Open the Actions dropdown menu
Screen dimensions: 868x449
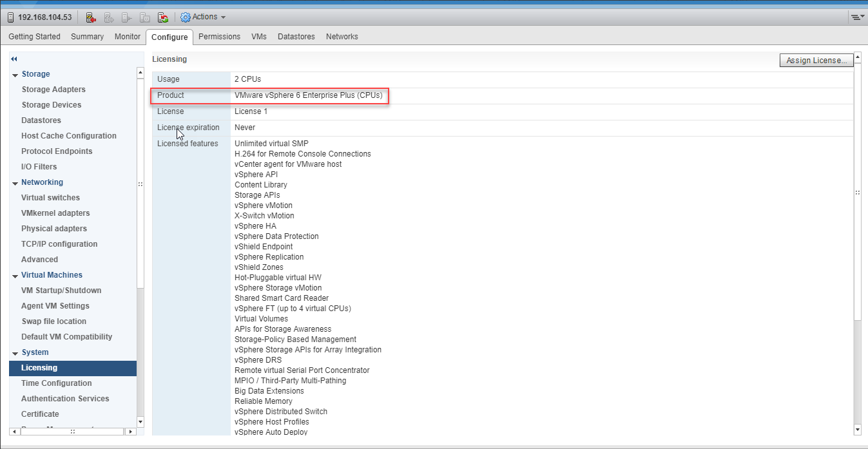[x=204, y=17]
